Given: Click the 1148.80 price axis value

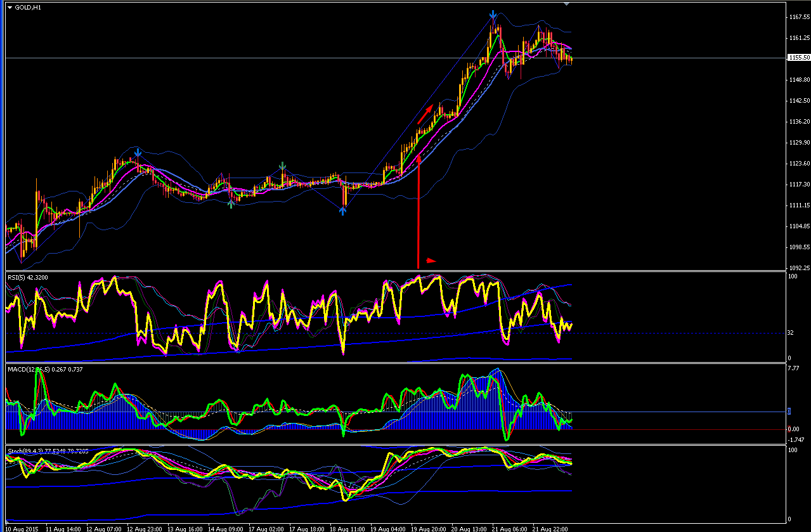Looking at the screenshot, I should click(798, 80).
